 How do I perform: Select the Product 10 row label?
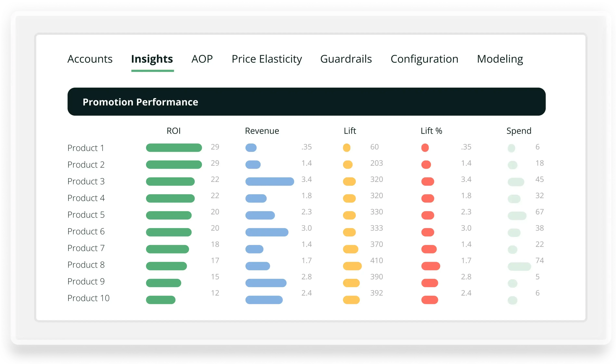[88, 298]
